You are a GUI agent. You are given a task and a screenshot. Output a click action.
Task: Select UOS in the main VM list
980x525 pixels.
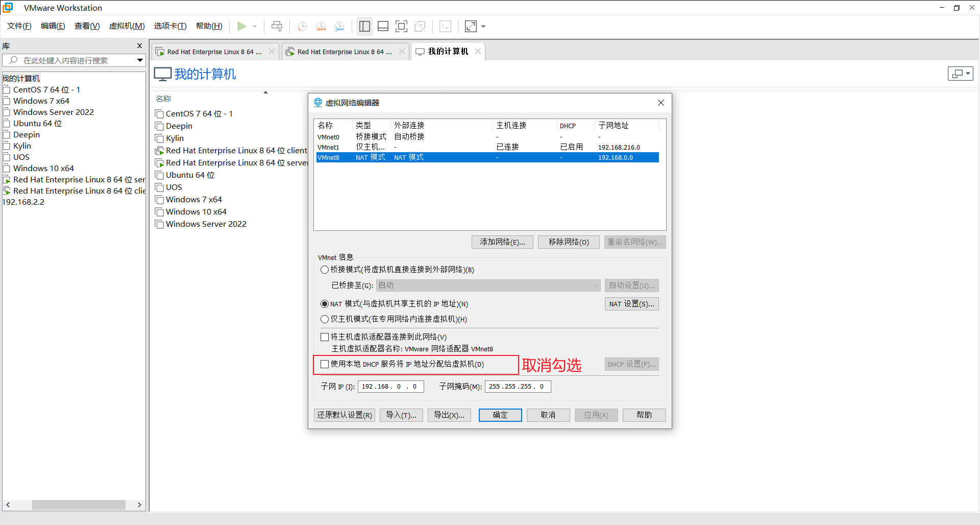pos(174,187)
